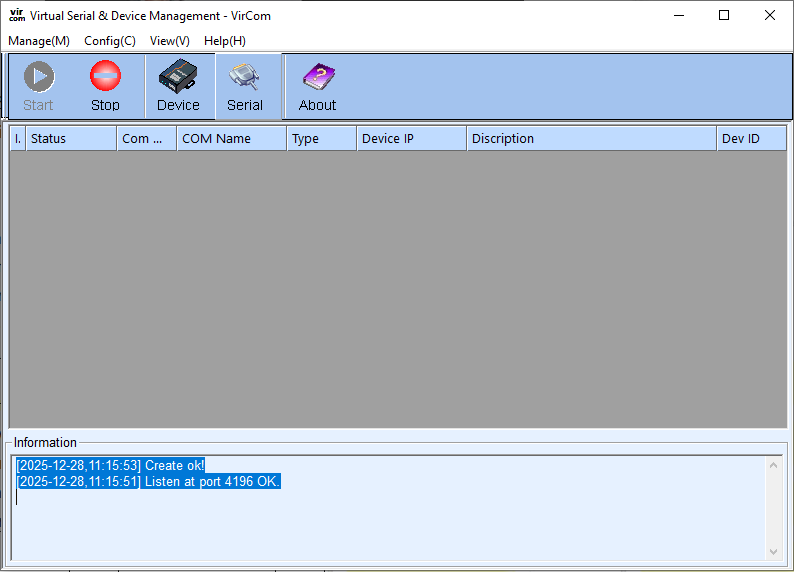
Task: Click the Dev ID column header
Action: 751,139
